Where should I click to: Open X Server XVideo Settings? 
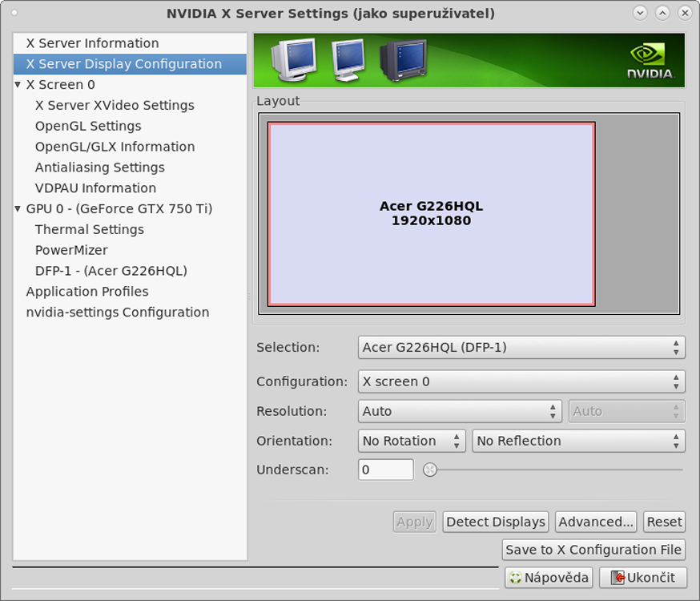115,106
